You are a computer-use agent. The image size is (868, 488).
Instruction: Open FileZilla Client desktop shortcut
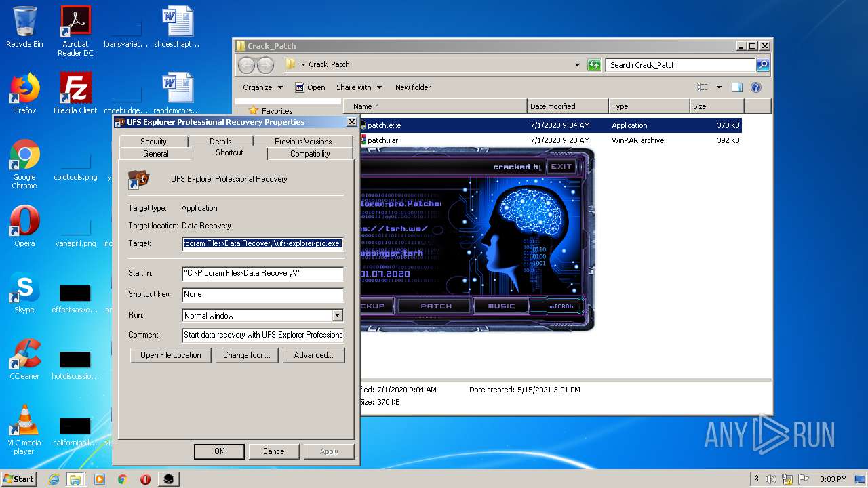75,94
